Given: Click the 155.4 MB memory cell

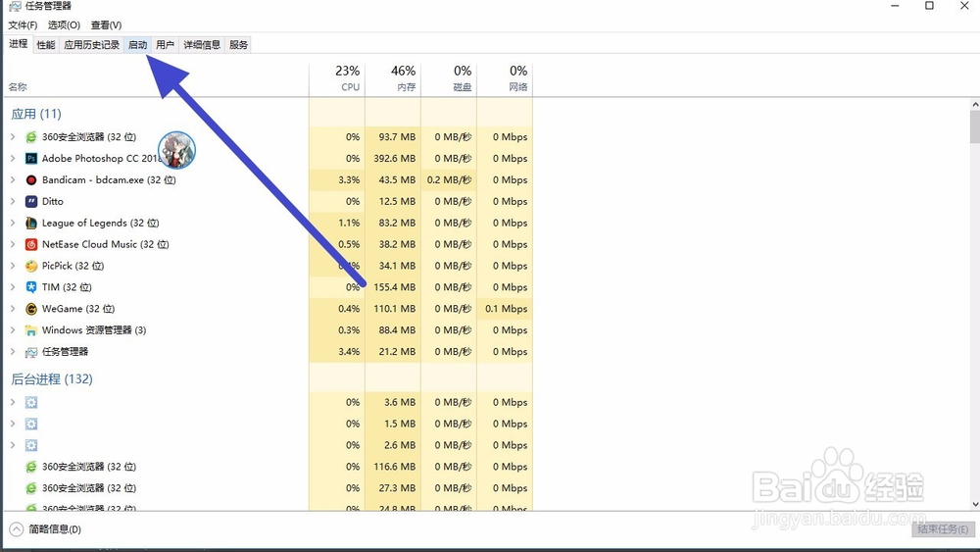Looking at the screenshot, I should pyautogui.click(x=393, y=287).
